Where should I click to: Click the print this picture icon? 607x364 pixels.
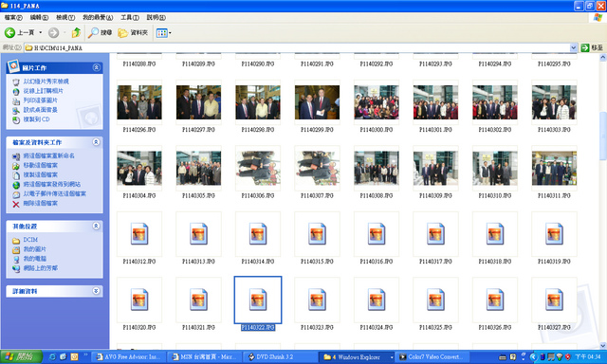16,101
